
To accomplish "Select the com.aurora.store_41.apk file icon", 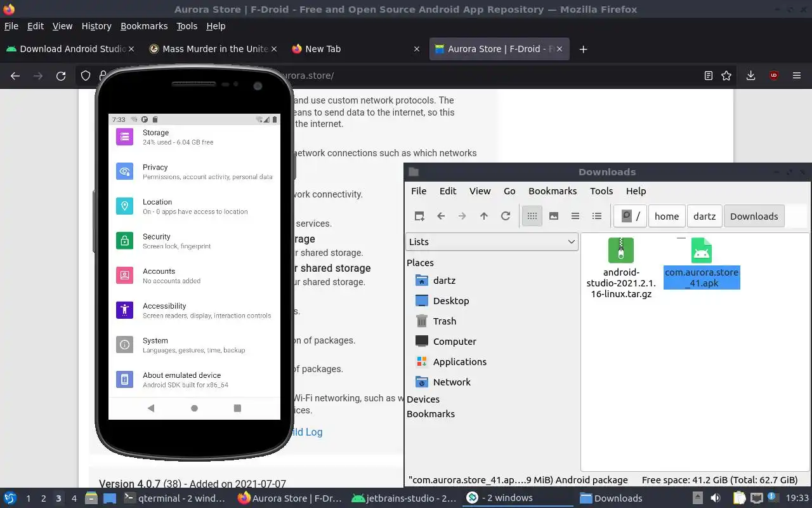I will pos(702,250).
